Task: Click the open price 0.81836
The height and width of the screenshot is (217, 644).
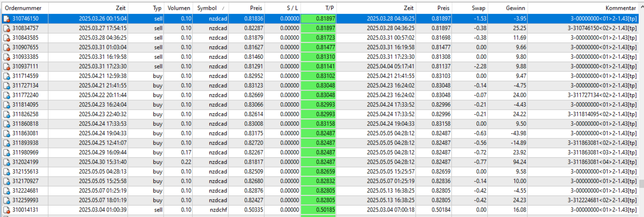Action: [x=254, y=19]
